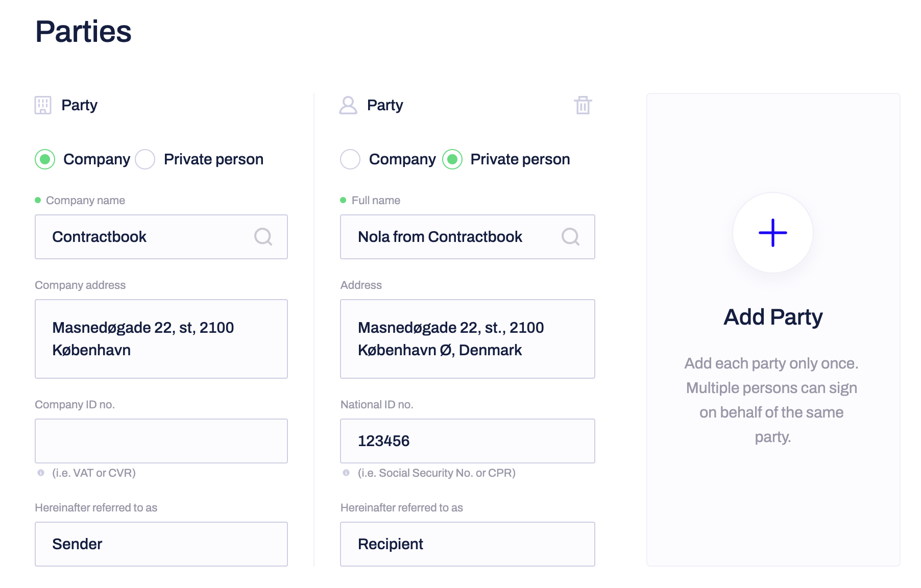The image size is (921, 588).
Task: Click Company name field containing Contractbook
Action: point(161,237)
